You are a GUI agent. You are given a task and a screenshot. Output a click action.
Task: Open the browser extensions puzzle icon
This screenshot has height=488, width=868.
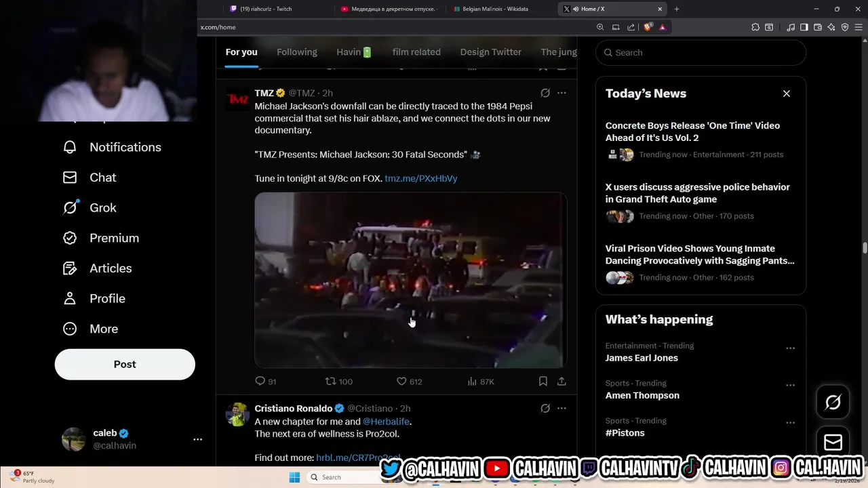[x=755, y=27]
